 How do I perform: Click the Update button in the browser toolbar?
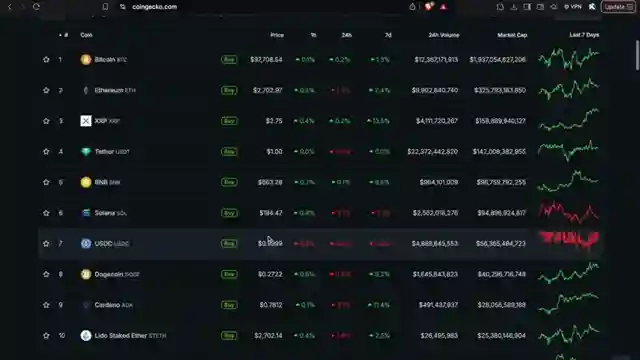(618, 7)
